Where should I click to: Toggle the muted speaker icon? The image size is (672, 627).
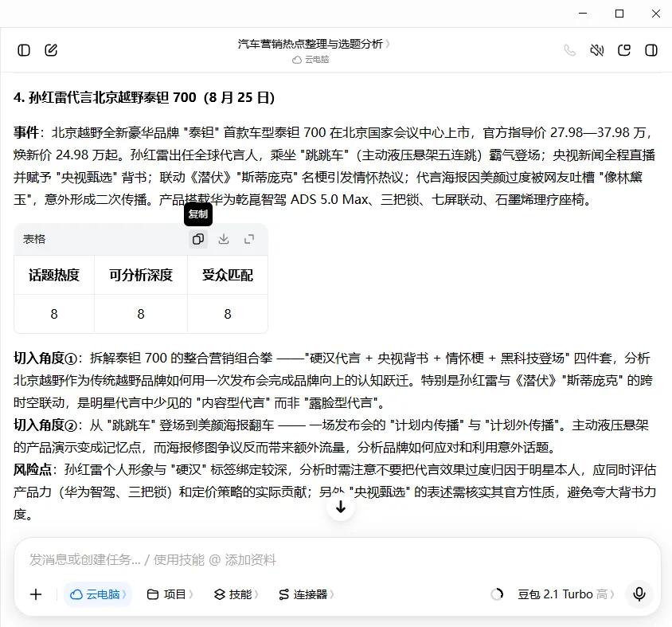pyautogui.click(x=596, y=50)
